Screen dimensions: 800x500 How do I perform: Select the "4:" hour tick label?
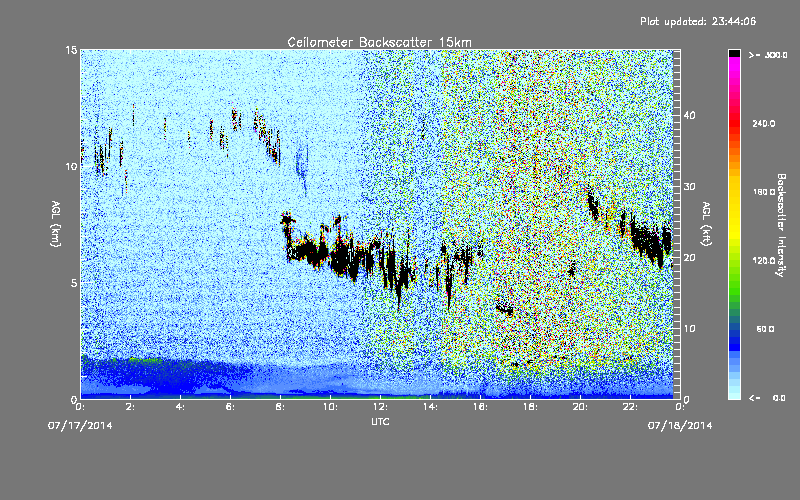coord(180,407)
